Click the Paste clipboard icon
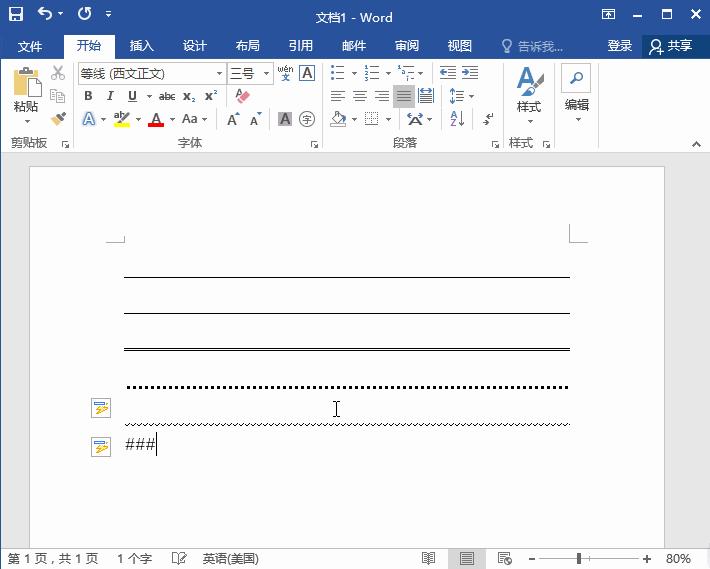710x569 pixels. point(26,82)
